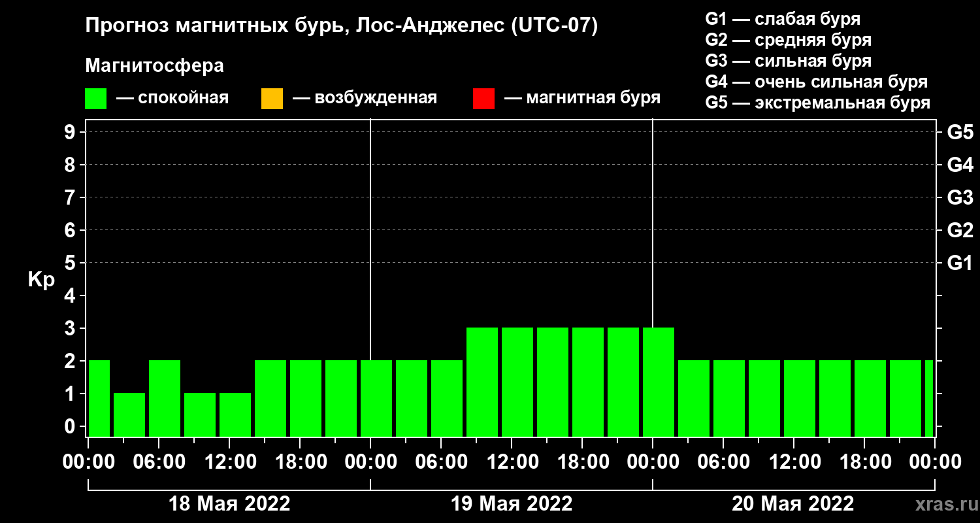This screenshot has width=980, height=523.
Task: Click the Kp axis value 7
Action: 71,197
